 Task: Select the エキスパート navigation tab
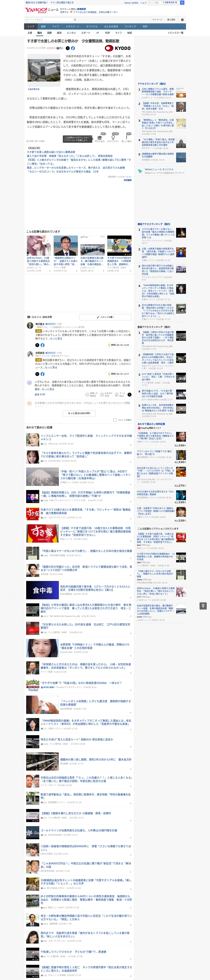coord(72,27)
